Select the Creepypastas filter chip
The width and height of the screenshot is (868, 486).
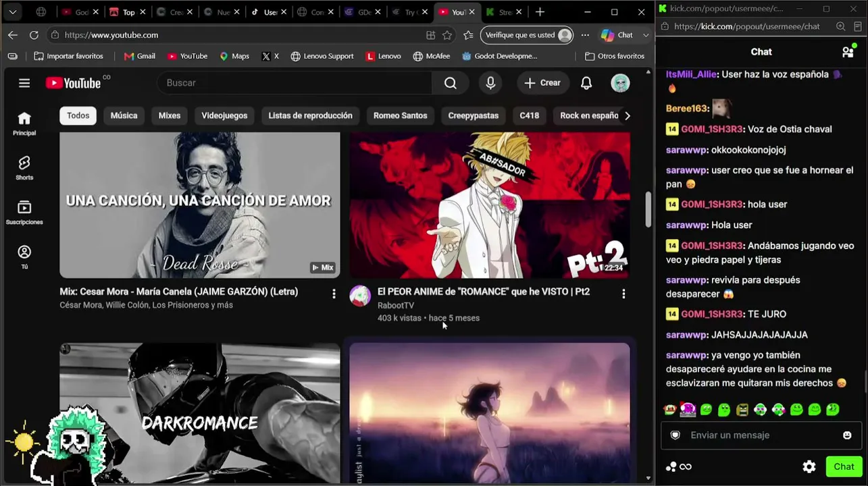click(x=474, y=115)
